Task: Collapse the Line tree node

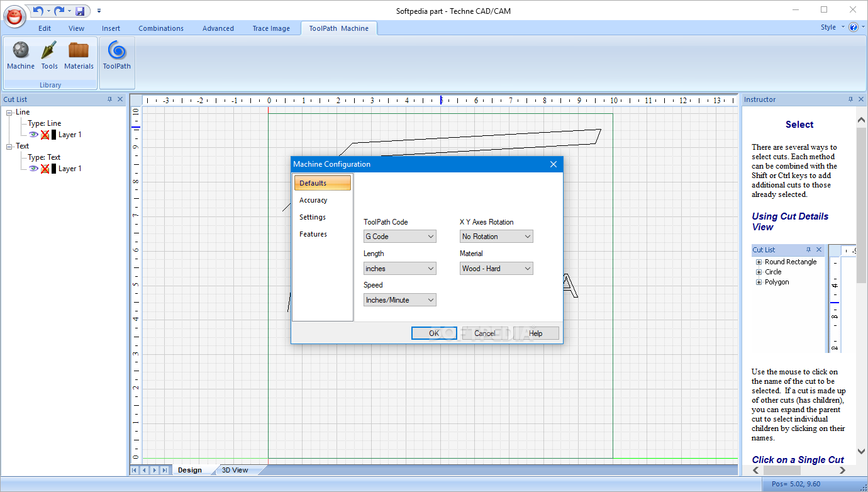Action: point(9,113)
